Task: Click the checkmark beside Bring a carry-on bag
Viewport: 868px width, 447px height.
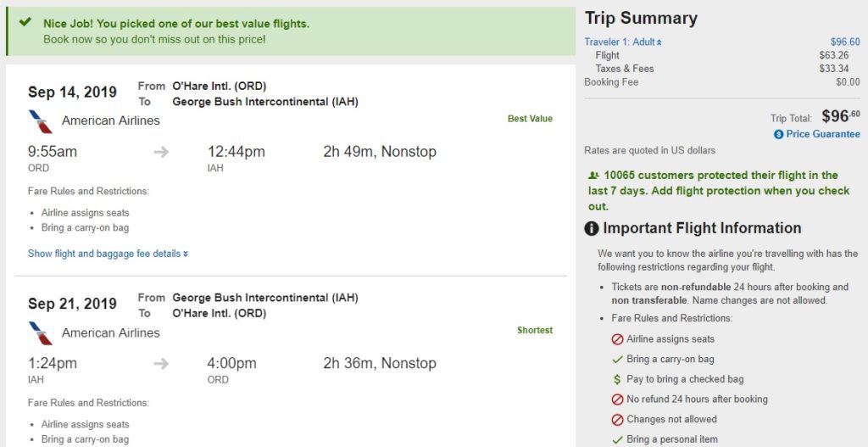Action: coord(617,359)
